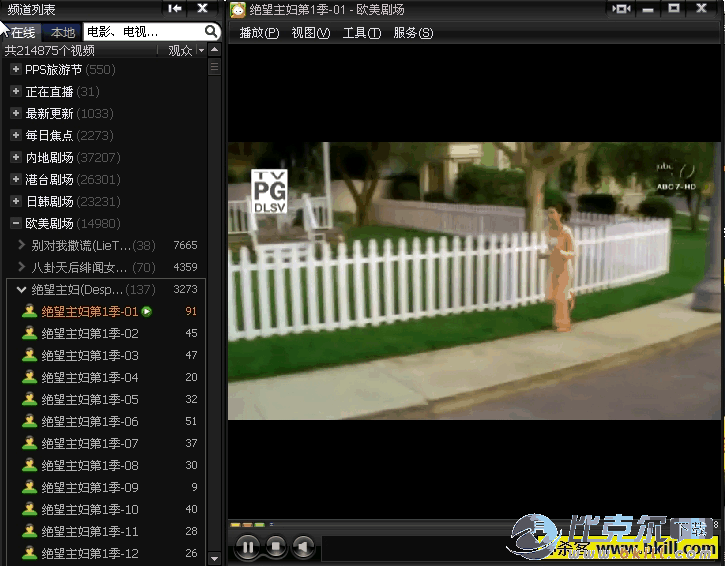
Task: Collapse the 绝望主妇 series list
Action: click(x=22, y=290)
